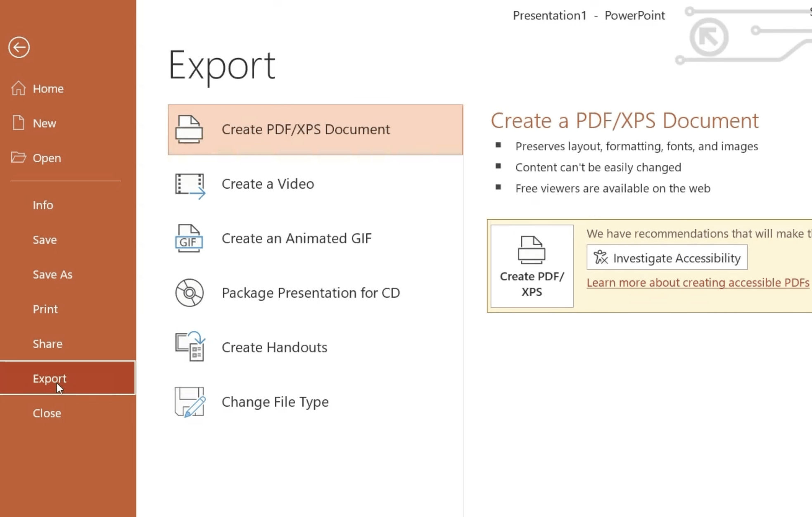Select the Create Handouts option
The width and height of the screenshot is (812, 517).
pos(315,348)
